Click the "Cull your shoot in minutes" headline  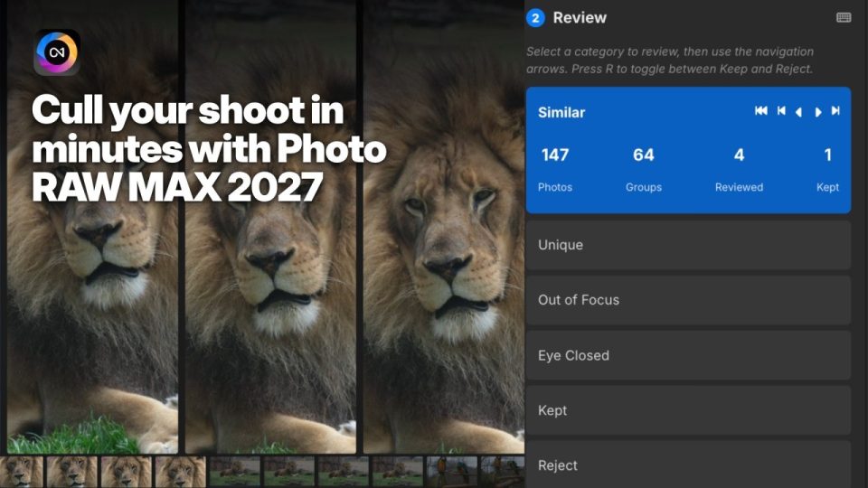209,148
